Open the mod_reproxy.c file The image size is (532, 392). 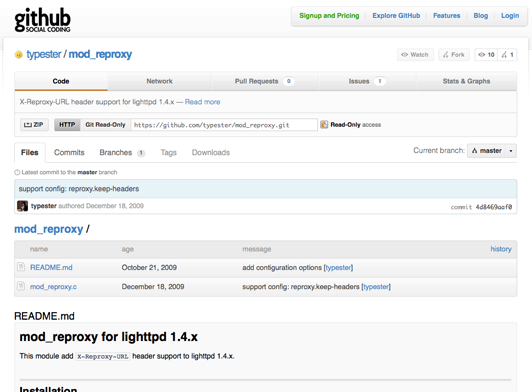tap(53, 287)
